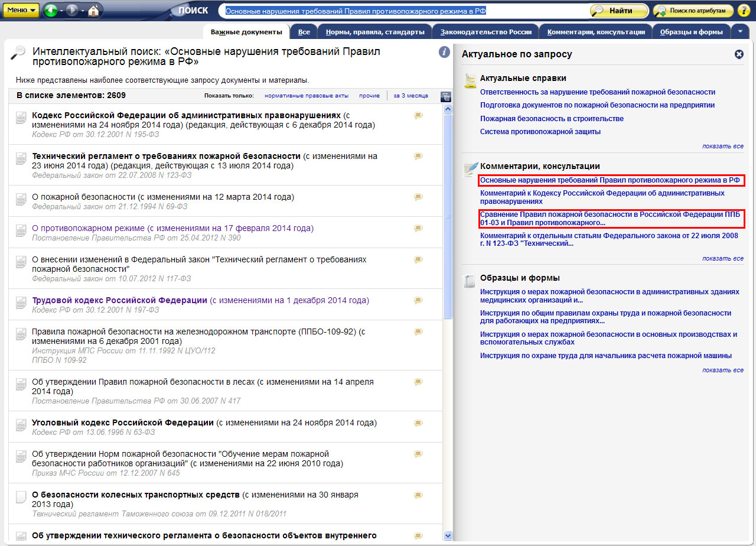Expand the extra tabs dropdown arrow
The image size is (756, 546).
(741, 31)
